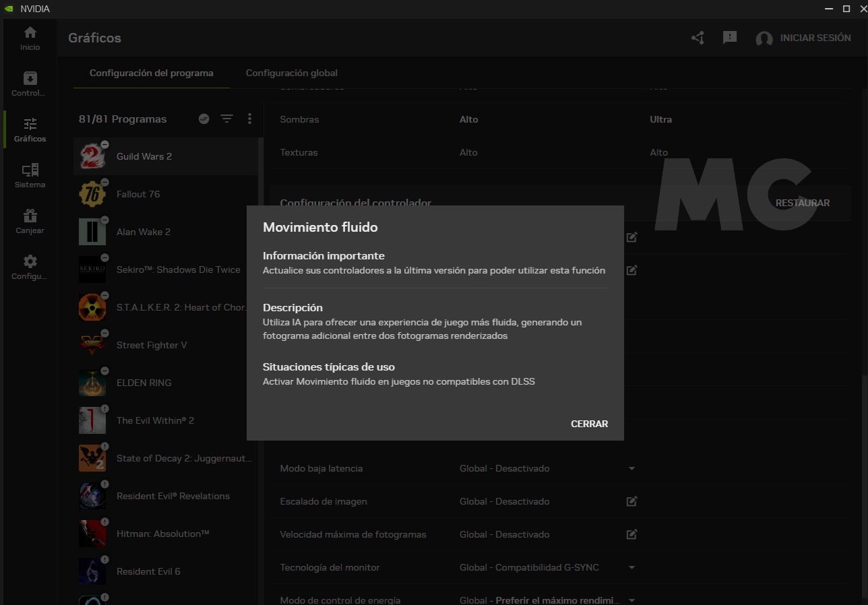Screen dimensions: 868x605
Task: Open the Controladores download icon in sidebar
Action: pyautogui.click(x=30, y=84)
